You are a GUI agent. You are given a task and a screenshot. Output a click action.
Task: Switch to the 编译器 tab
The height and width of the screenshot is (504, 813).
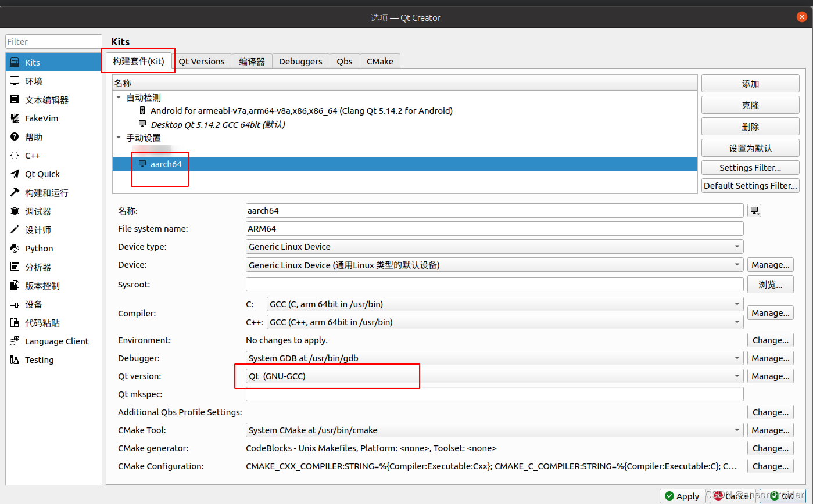pos(252,61)
